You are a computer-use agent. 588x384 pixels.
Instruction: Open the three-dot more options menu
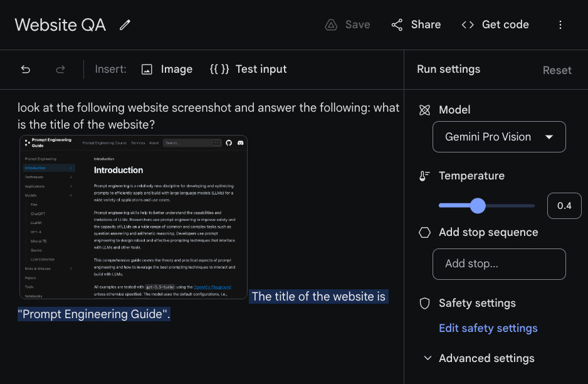click(x=560, y=25)
